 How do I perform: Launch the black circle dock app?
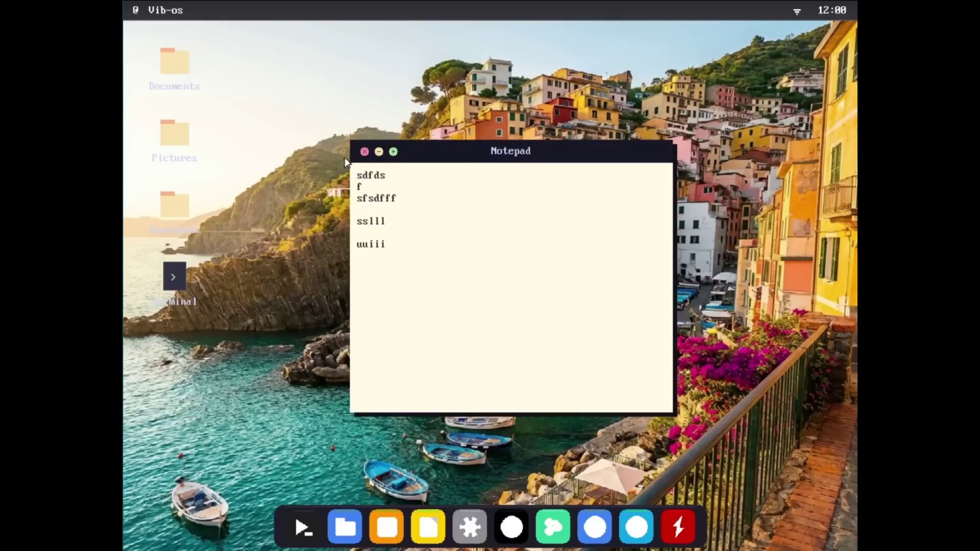click(x=511, y=527)
